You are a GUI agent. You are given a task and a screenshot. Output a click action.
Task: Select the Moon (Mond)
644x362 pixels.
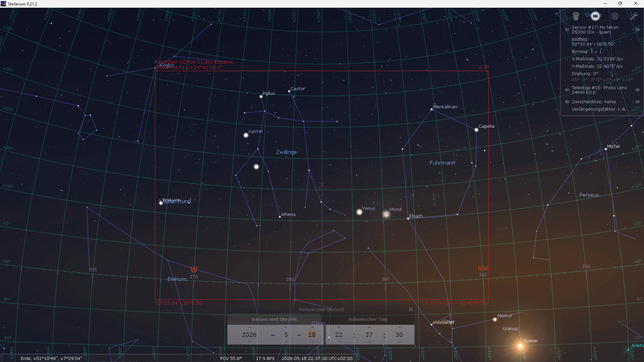[386, 214]
